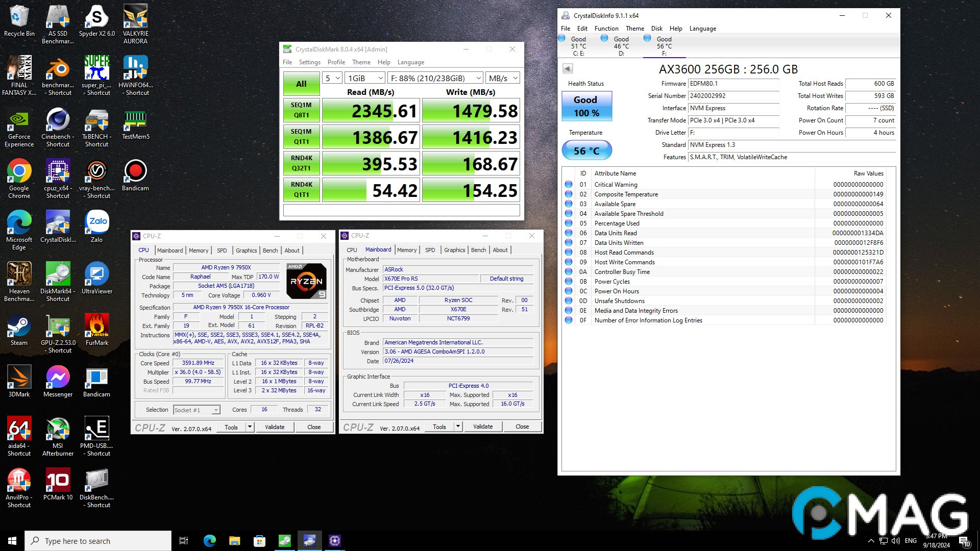Open the test count dropdown showing 5
Viewport: 980px width, 551px height.
tap(332, 78)
